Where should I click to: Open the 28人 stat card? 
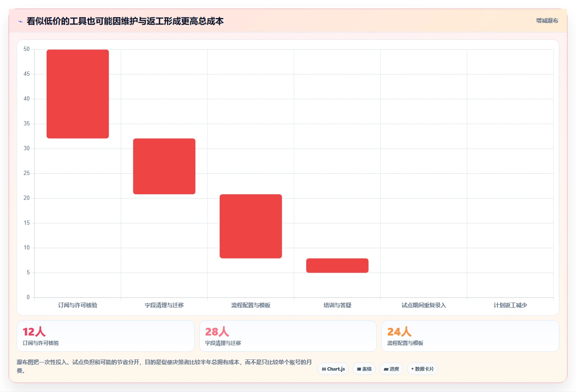pyautogui.click(x=288, y=336)
